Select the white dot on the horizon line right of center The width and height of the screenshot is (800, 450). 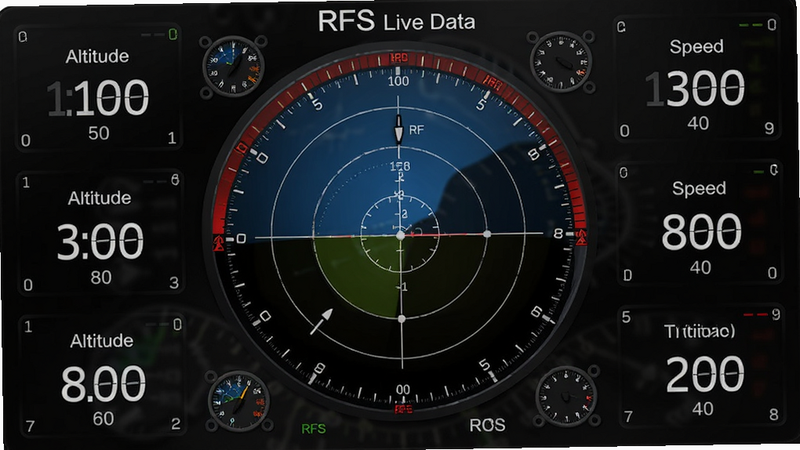[x=487, y=234]
